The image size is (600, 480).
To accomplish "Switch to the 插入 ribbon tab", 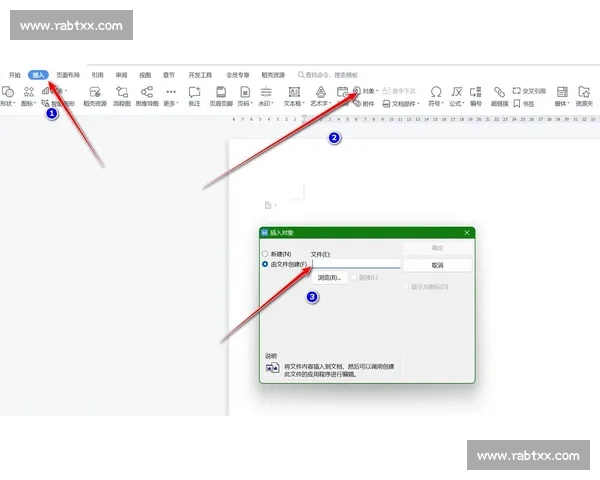I will [x=39, y=75].
